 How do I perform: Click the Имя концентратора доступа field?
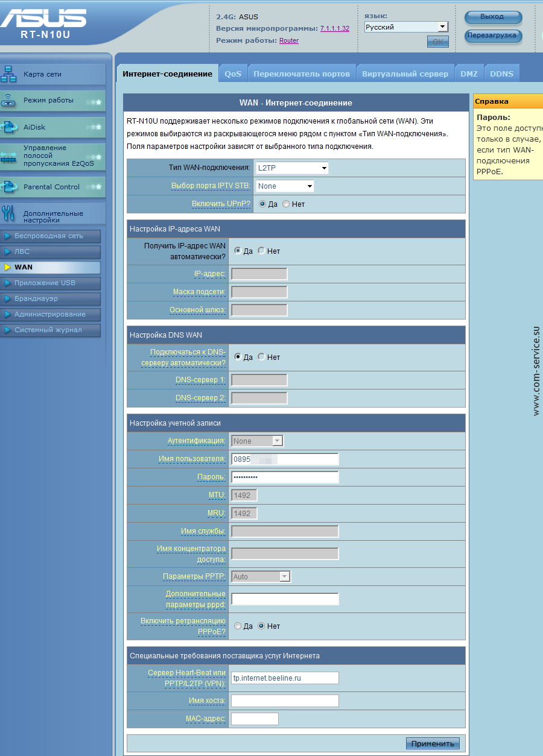click(285, 553)
